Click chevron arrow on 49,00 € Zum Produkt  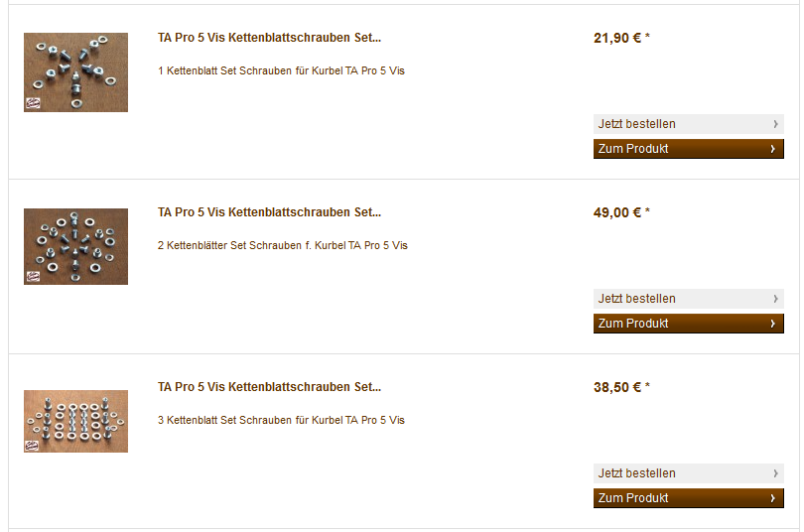772,324
